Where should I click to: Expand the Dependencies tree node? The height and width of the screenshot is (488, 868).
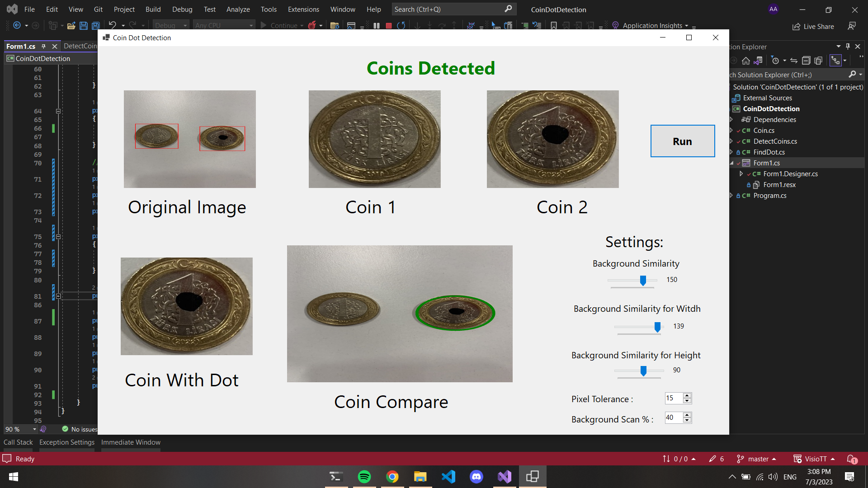(x=731, y=120)
